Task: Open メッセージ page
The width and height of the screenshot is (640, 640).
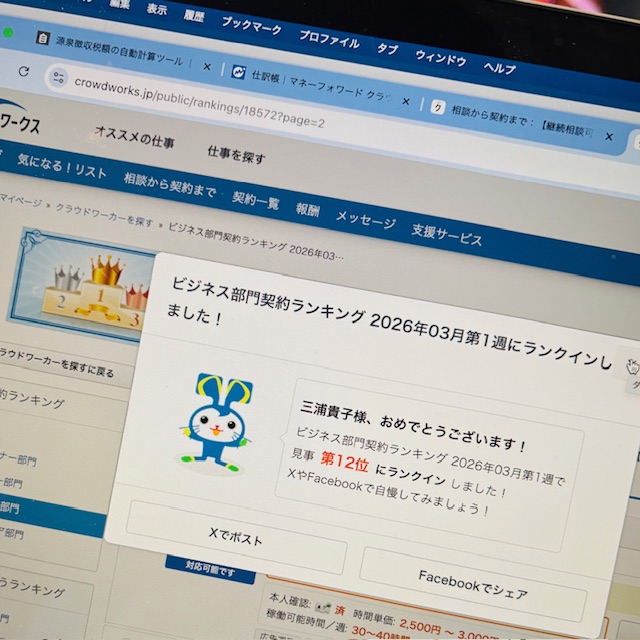Action: point(366,220)
